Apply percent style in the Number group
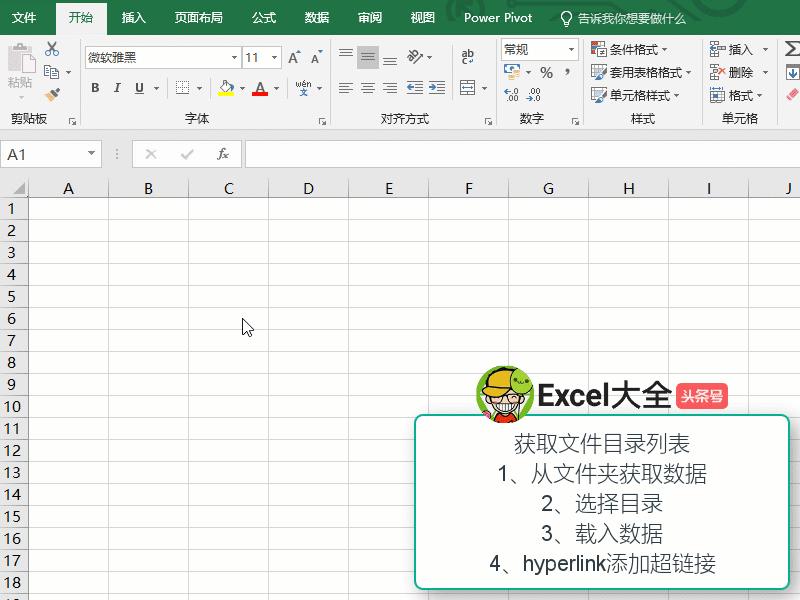Viewport: 800px width, 600px height. point(545,71)
